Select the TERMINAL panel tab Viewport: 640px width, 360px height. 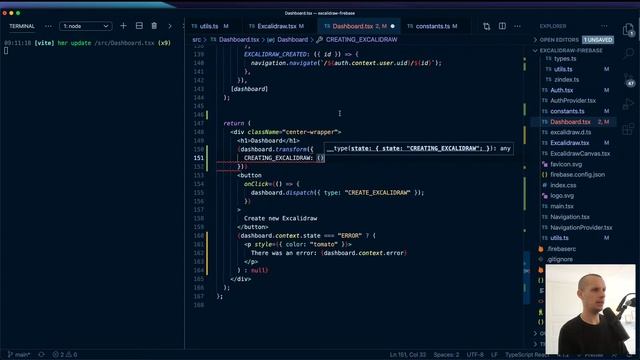tap(22, 26)
